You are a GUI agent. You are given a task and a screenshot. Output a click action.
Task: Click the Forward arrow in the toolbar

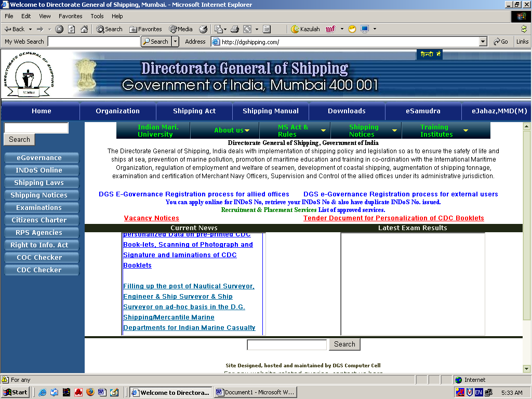point(40,29)
